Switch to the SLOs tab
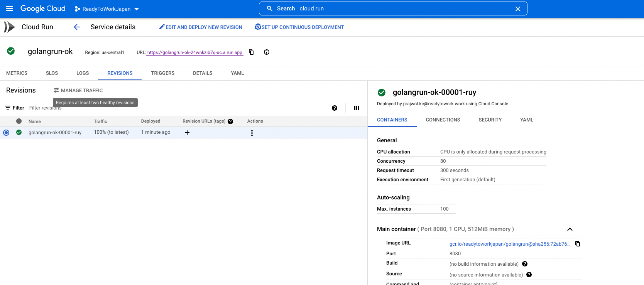Viewport: 644px width, 285px height. 52,73
